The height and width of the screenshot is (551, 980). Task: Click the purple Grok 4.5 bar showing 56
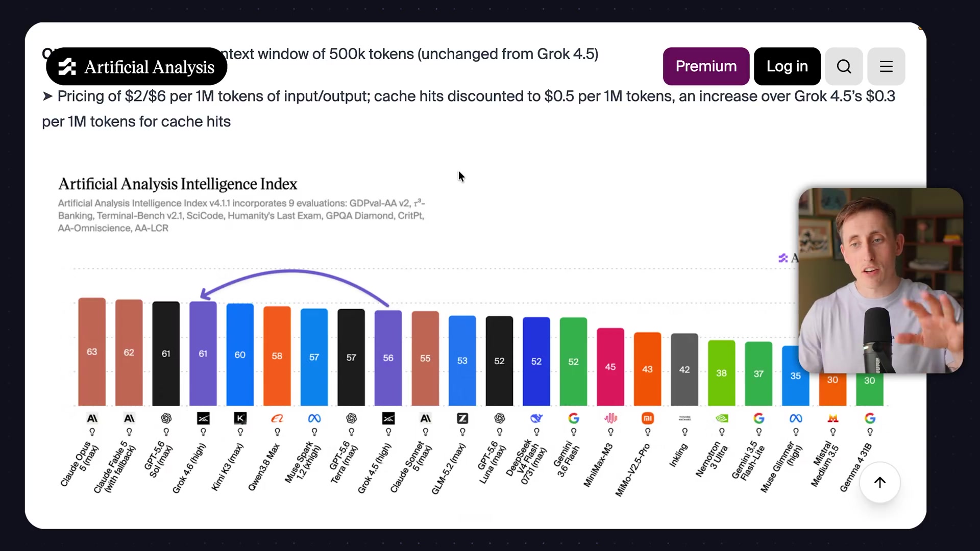[x=388, y=358]
